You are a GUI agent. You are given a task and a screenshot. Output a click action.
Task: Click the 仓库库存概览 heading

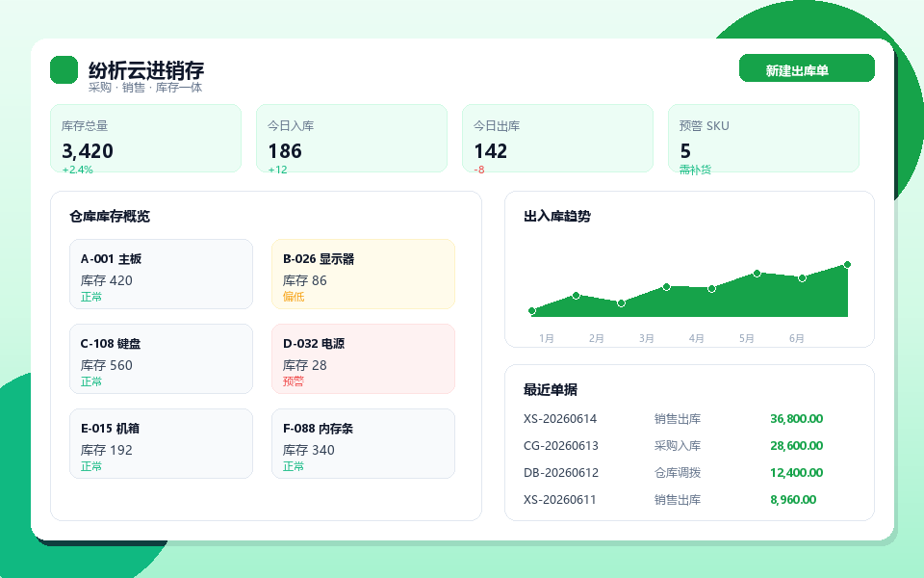(x=110, y=217)
